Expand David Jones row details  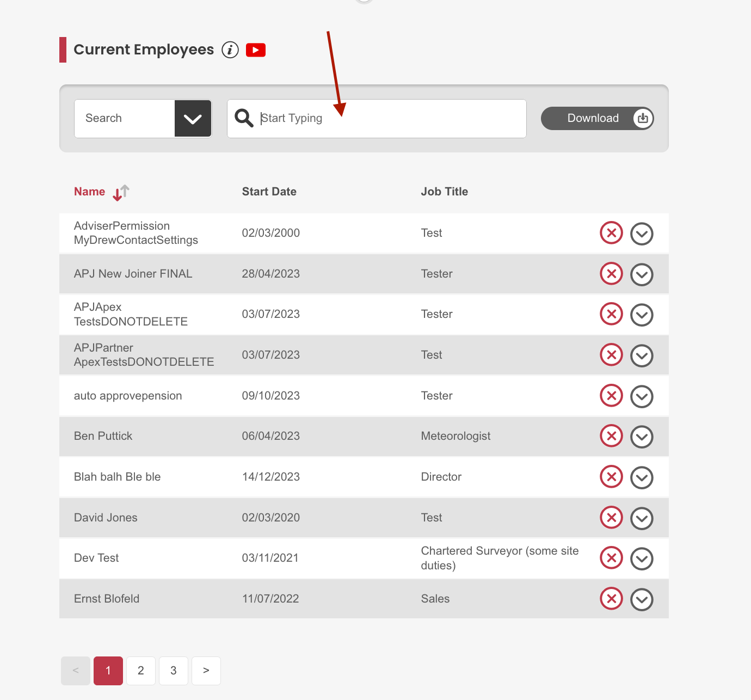point(642,518)
